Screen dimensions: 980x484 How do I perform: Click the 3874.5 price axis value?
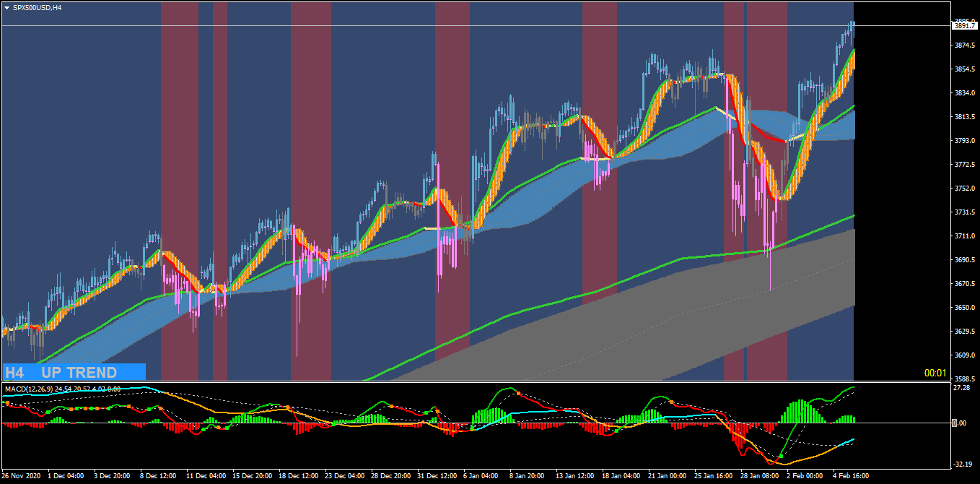(x=965, y=46)
